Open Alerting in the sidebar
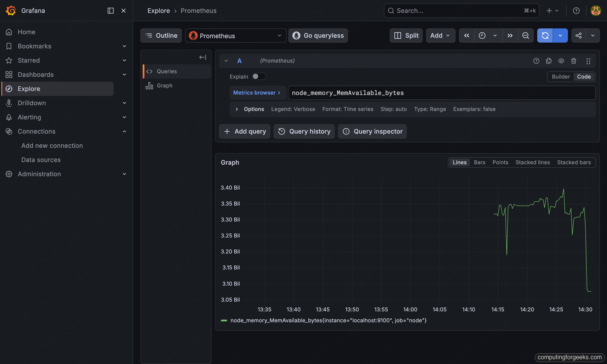607x364 pixels. pyautogui.click(x=29, y=117)
